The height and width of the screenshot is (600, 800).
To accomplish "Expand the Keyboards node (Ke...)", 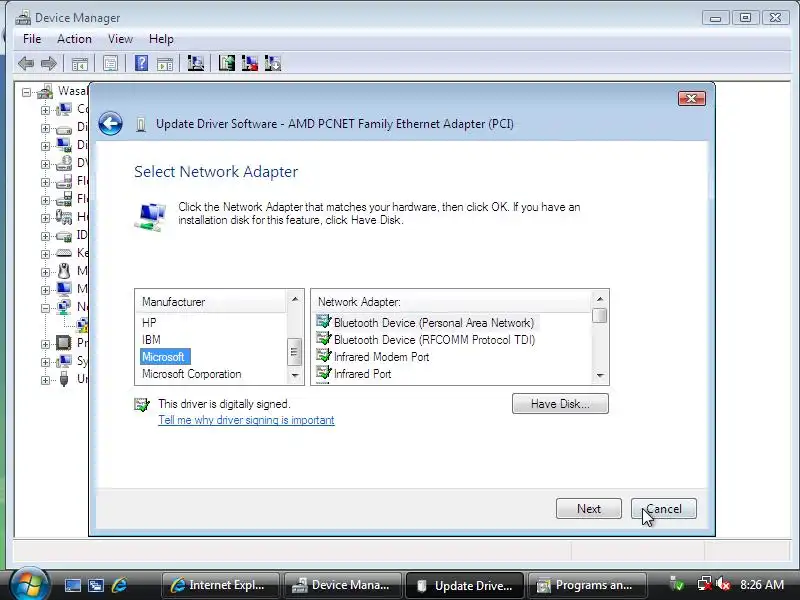I will click(45, 254).
